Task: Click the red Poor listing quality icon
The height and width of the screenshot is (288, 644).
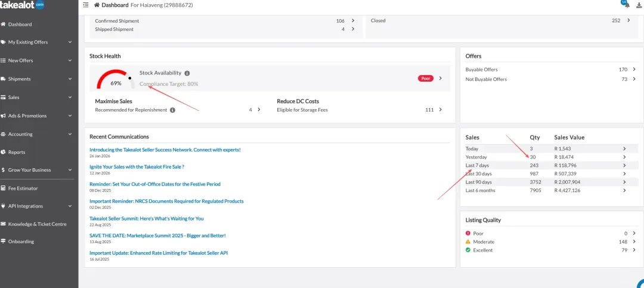Action: pos(468,233)
